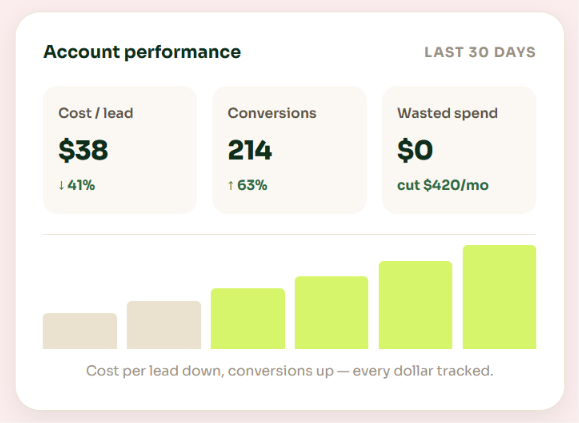The image size is (579, 423).
Task: Click the Account performance heading
Action: (x=142, y=52)
